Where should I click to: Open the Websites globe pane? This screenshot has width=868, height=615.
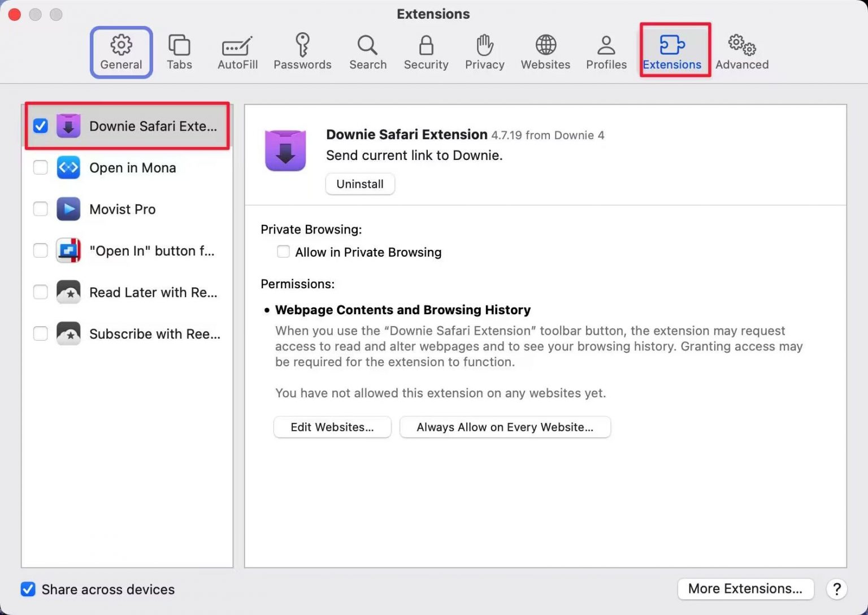(545, 51)
